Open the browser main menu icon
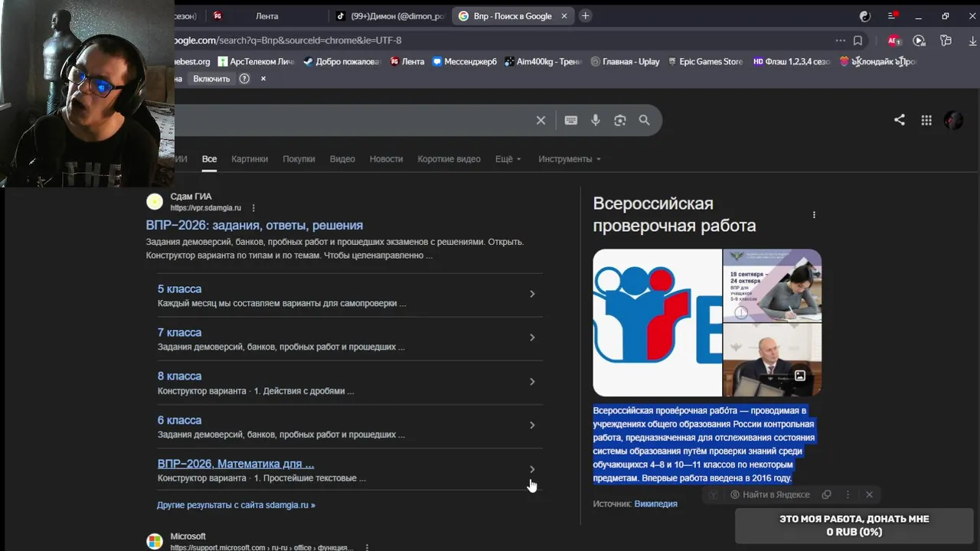980x551 pixels. [893, 16]
